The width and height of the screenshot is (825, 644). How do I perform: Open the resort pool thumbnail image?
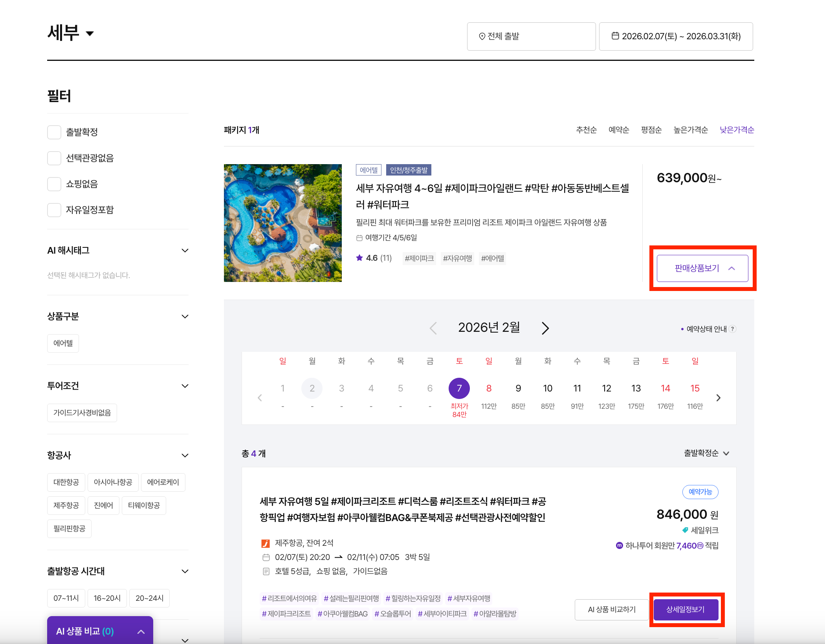(x=282, y=223)
